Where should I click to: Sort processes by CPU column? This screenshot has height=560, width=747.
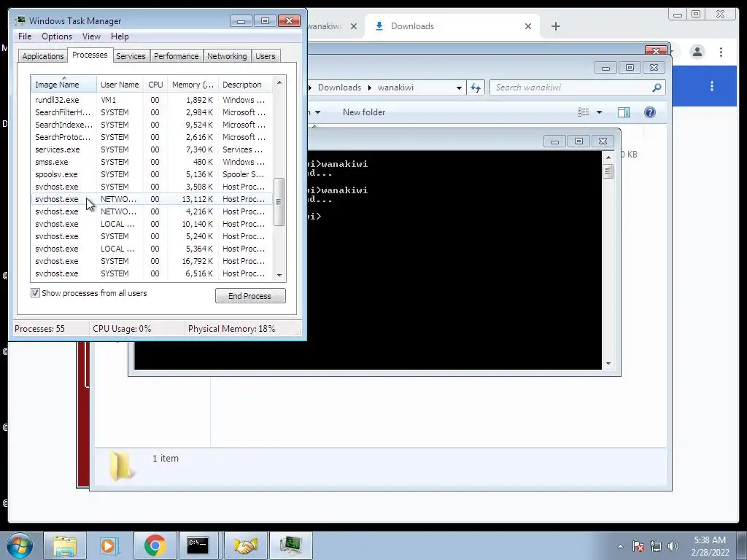pos(155,85)
